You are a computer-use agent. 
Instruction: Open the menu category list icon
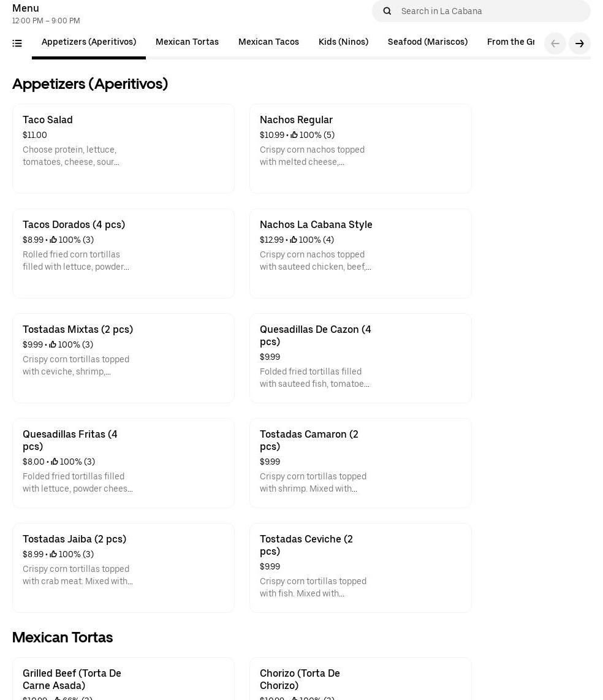click(x=17, y=44)
